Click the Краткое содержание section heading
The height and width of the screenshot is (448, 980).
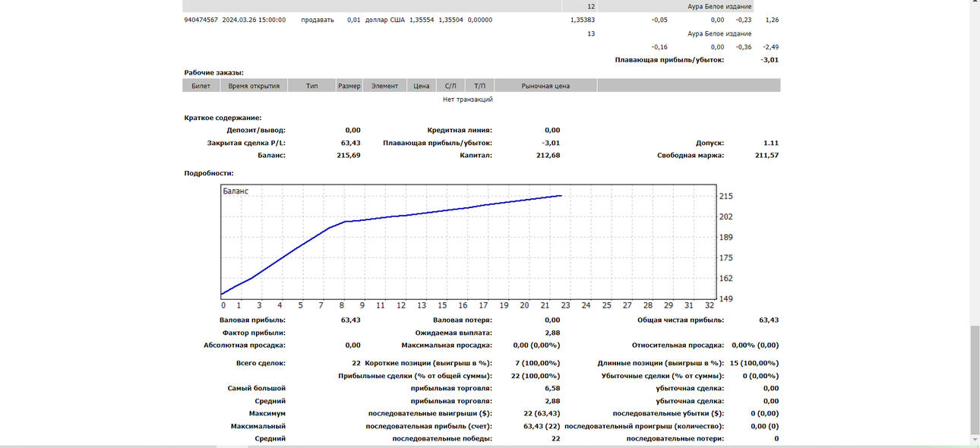point(223,118)
